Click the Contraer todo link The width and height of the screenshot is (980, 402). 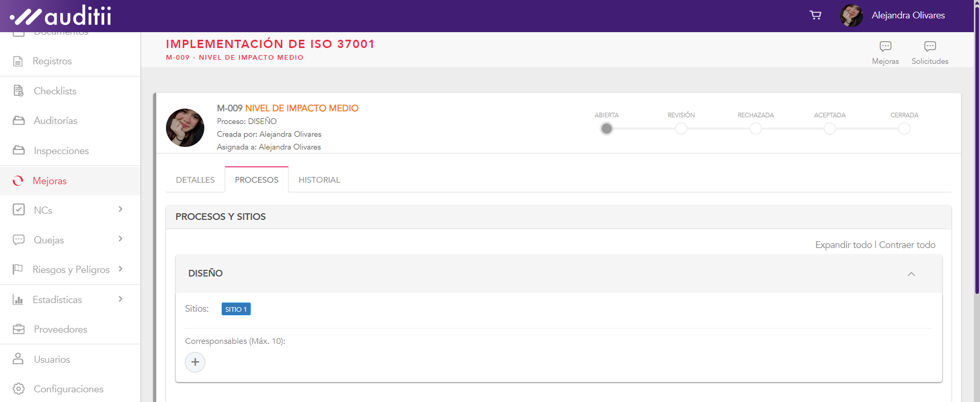907,245
